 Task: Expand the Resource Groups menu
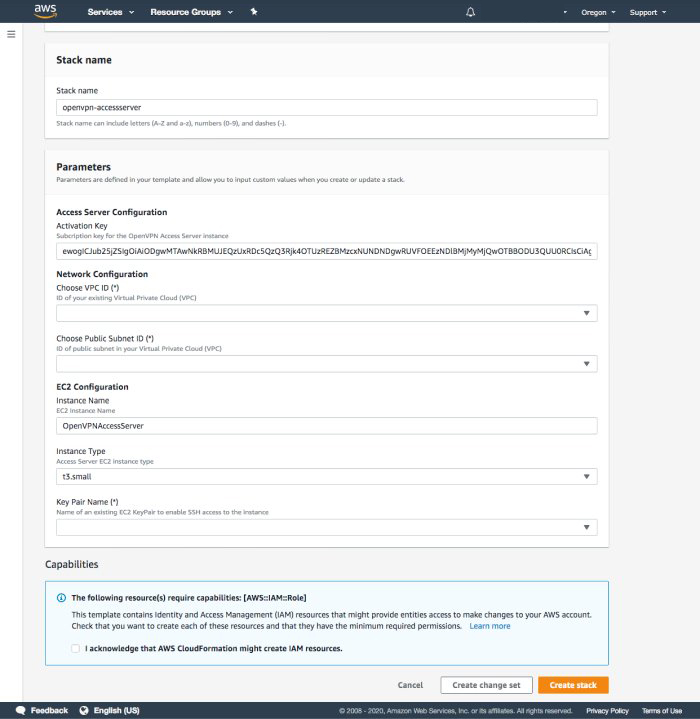(x=192, y=12)
